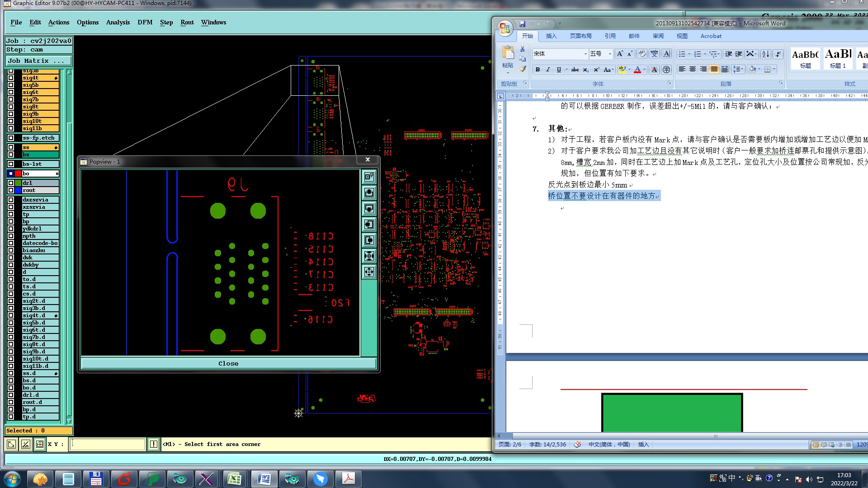Click red color swatch of bo layer

[18, 174]
